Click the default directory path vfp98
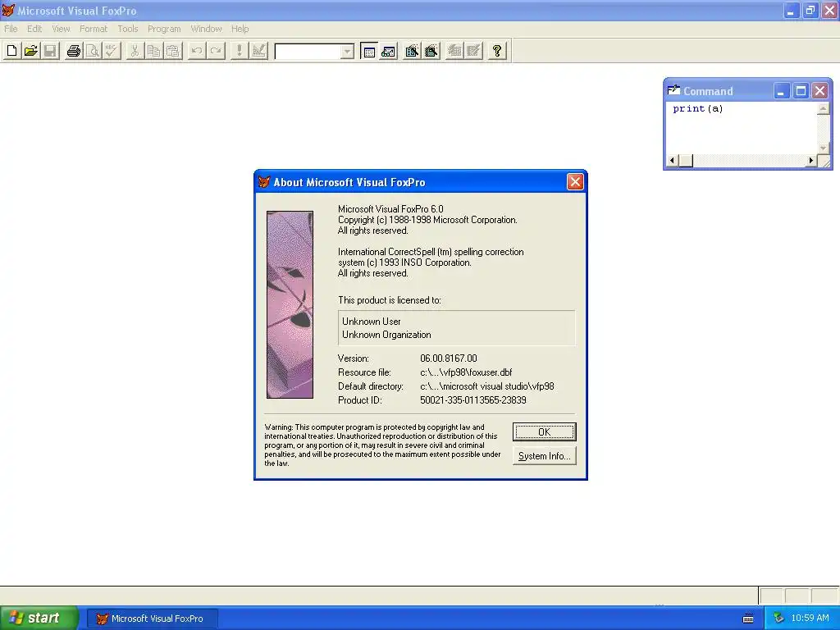The width and height of the screenshot is (840, 630). [487, 386]
